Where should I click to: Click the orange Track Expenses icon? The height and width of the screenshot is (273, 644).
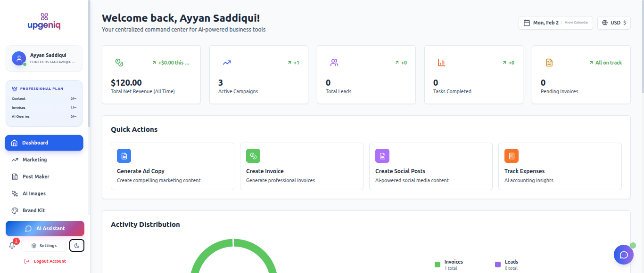(512, 155)
